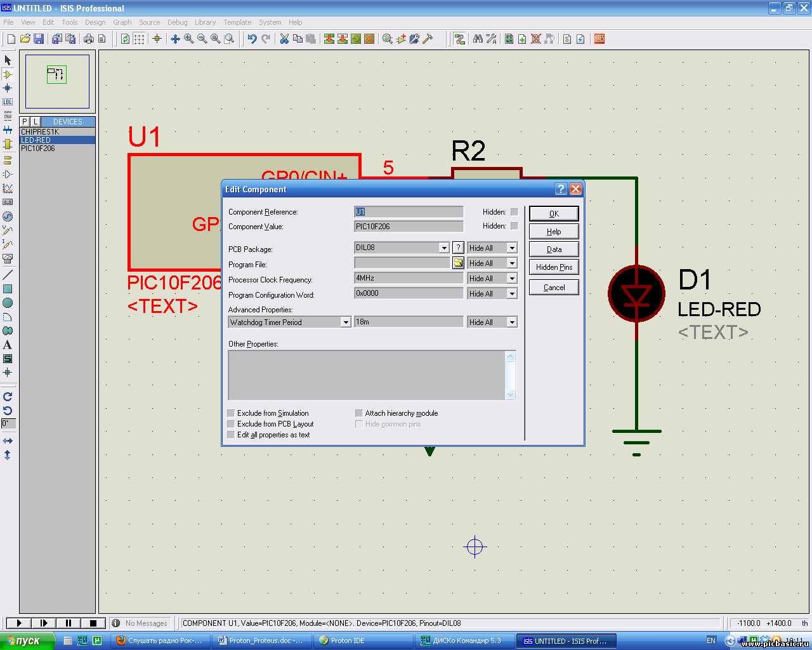Select the Selection mode arrow tool

[x=8, y=60]
